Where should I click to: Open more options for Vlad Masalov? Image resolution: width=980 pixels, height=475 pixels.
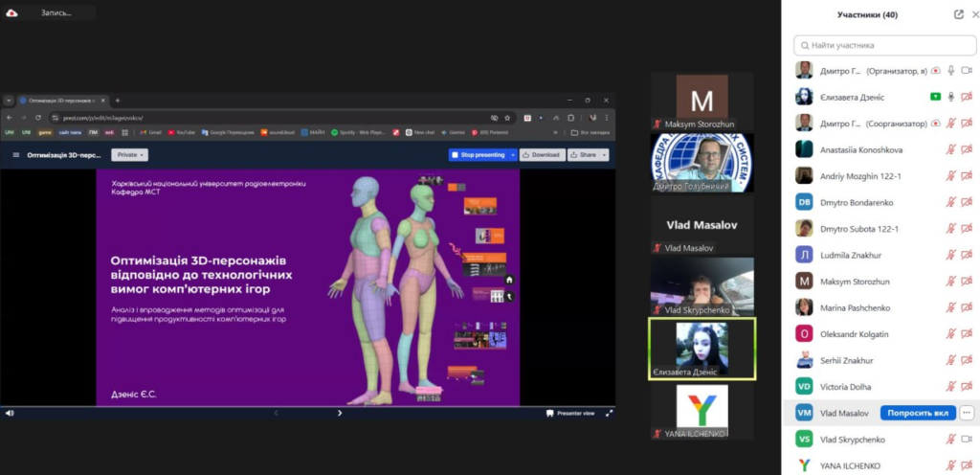967,413
